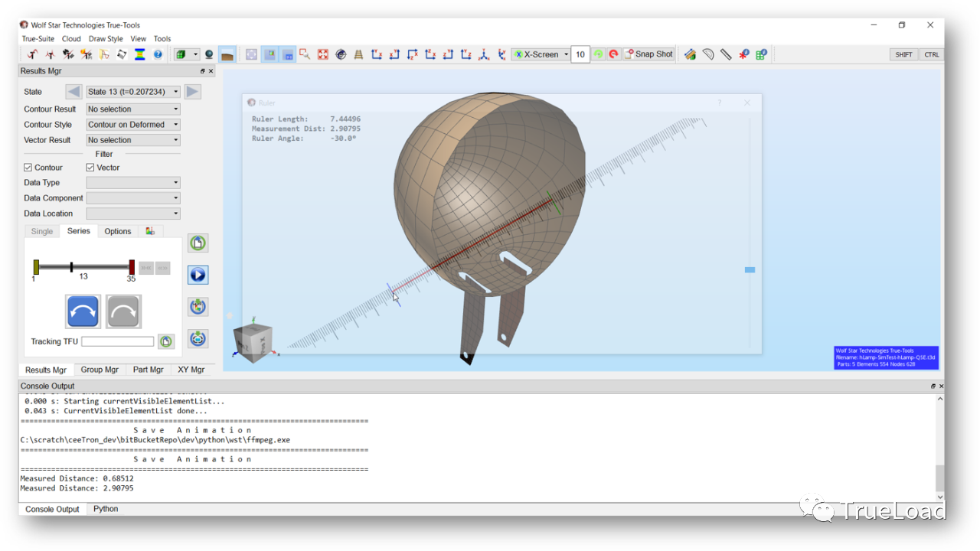Screen dimensions: 980x551
Task: Click the CTRL modifier button
Action: (x=931, y=54)
